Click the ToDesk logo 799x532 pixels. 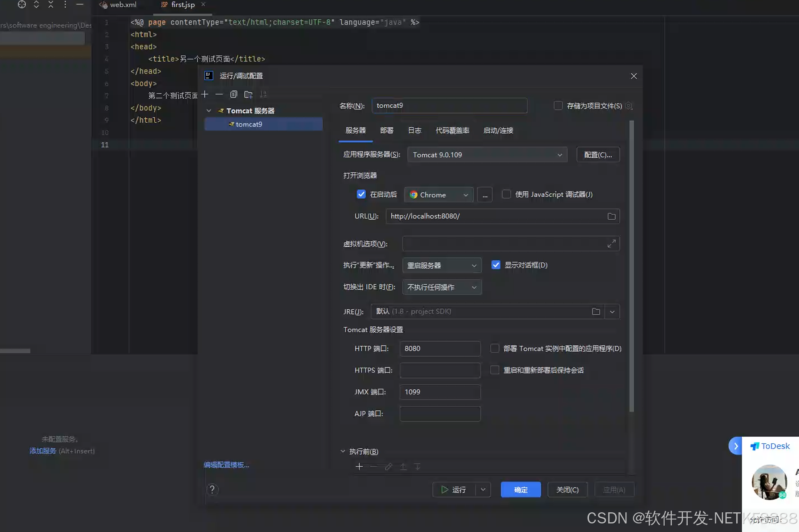[x=770, y=446]
